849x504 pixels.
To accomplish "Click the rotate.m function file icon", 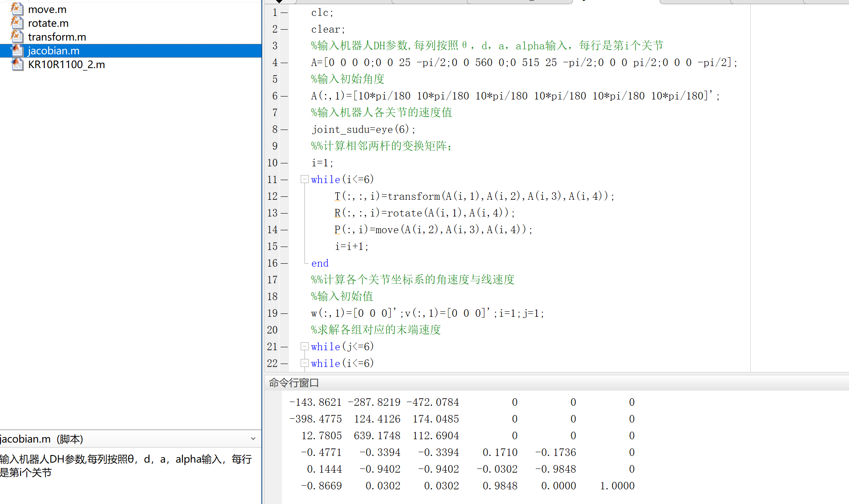I will [17, 23].
